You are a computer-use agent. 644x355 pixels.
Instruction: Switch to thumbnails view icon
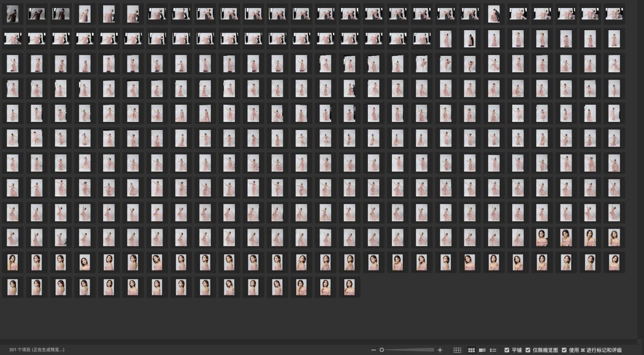coord(471,350)
